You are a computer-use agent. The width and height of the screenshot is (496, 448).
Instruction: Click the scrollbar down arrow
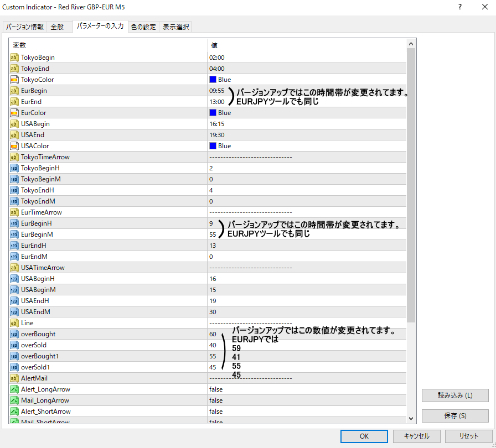(411, 419)
